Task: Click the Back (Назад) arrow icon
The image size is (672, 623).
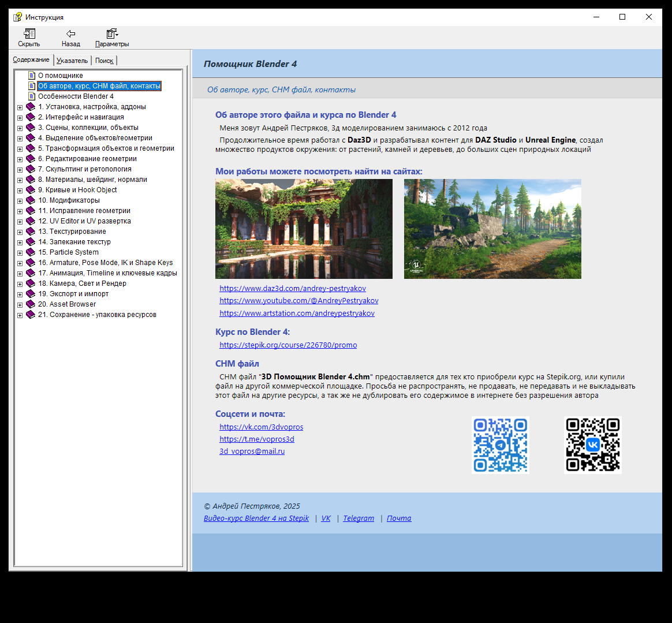Action: tap(70, 34)
